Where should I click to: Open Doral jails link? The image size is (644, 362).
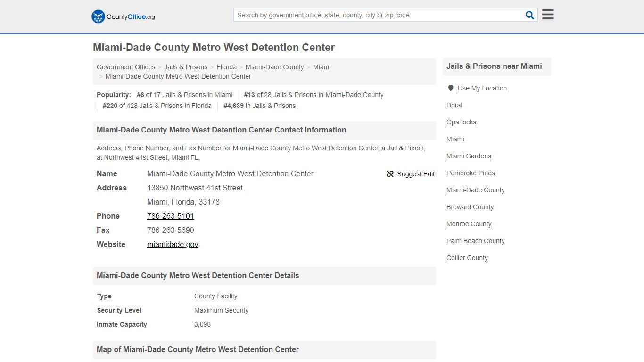(x=454, y=105)
